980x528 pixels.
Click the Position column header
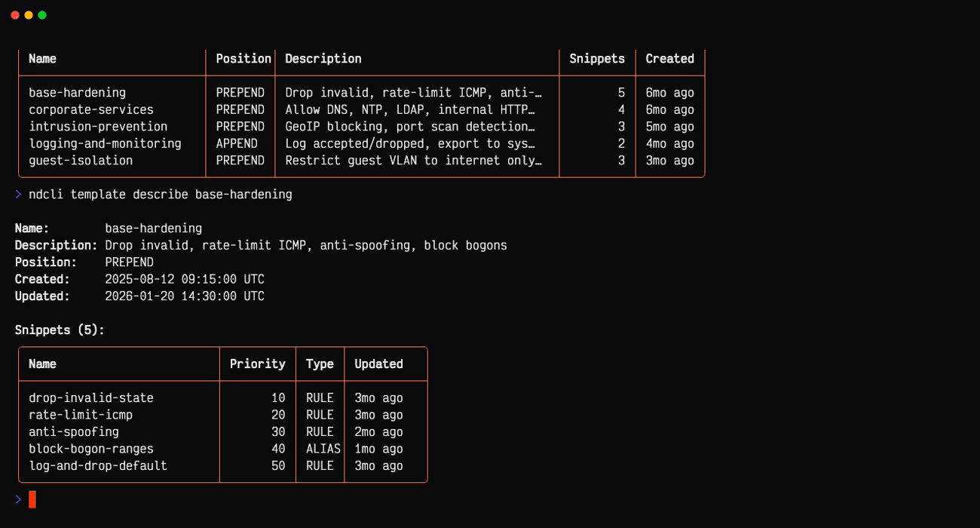pyautogui.click(x=242, y=58)
